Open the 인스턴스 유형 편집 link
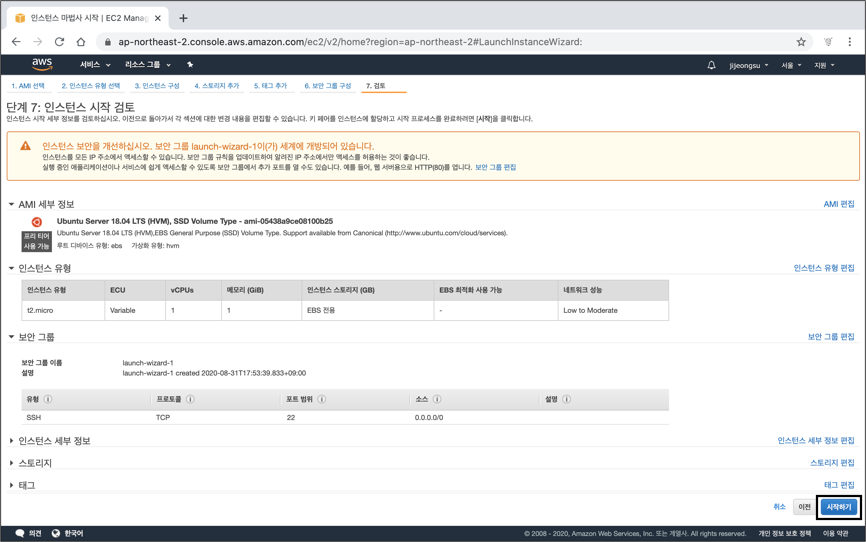The image size is (866, 542). point(824,268)
